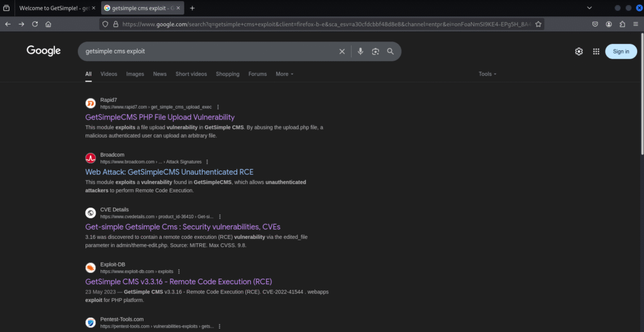This screenshot has height=332, width=644.
Task: Open a new tab with plus
Action: click(192, 8)
